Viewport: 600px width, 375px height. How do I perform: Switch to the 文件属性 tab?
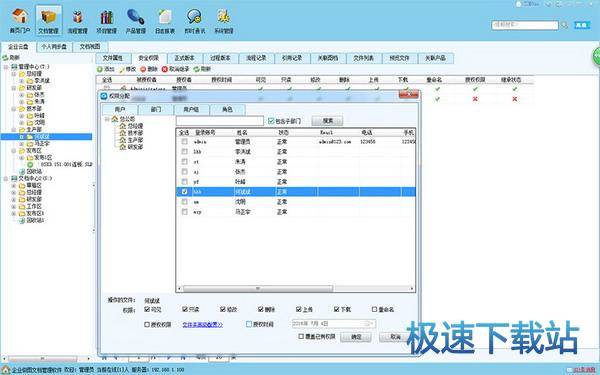113,58
